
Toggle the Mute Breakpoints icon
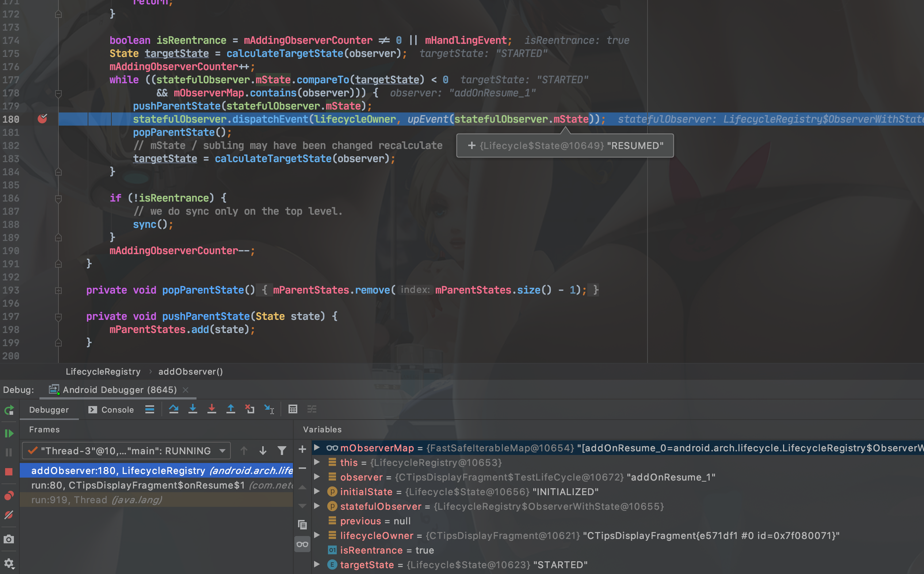(9, 515)
